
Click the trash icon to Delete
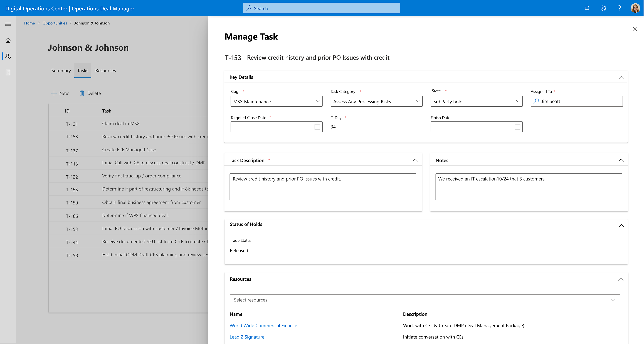pyautogui.click(x=82, y=93)
